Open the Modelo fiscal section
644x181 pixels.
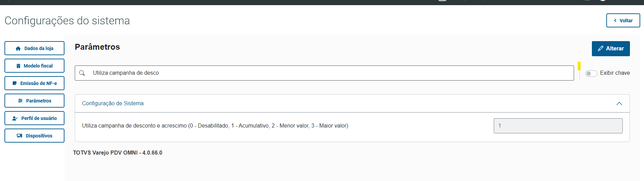click(34, 66)
